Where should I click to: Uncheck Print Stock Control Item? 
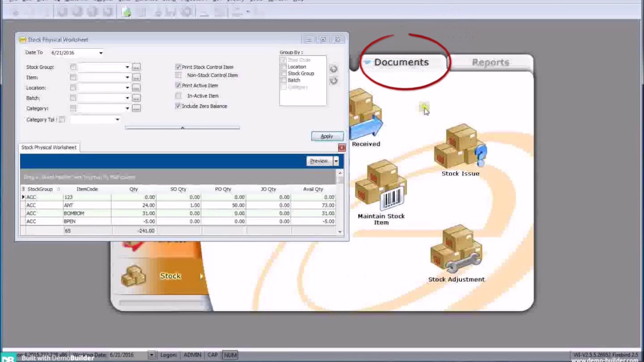[x=178, y=67]
